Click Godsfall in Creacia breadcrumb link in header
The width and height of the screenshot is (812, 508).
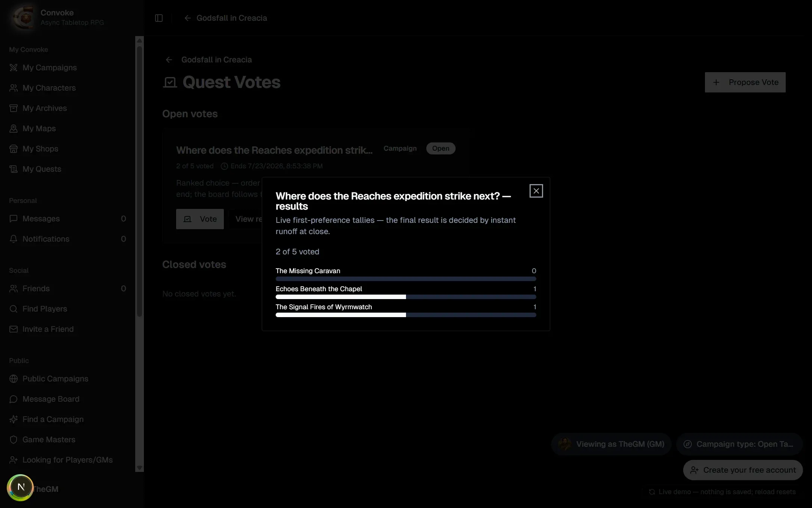[232, 18]
